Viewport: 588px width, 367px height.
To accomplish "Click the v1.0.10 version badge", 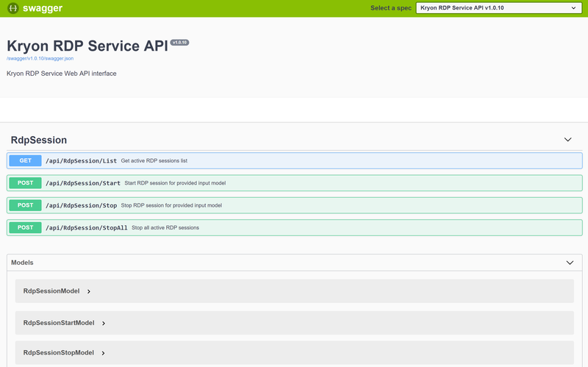I will [x=179, y=43].
